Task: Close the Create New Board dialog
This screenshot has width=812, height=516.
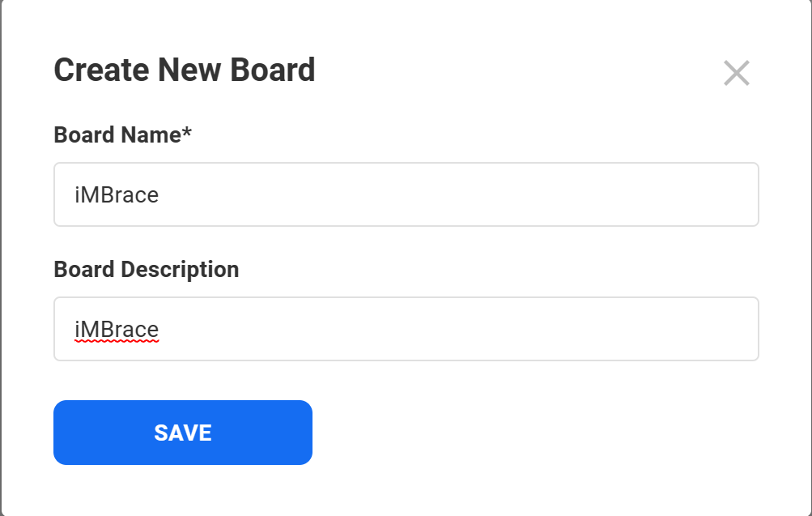Action: tap(736, 73)
